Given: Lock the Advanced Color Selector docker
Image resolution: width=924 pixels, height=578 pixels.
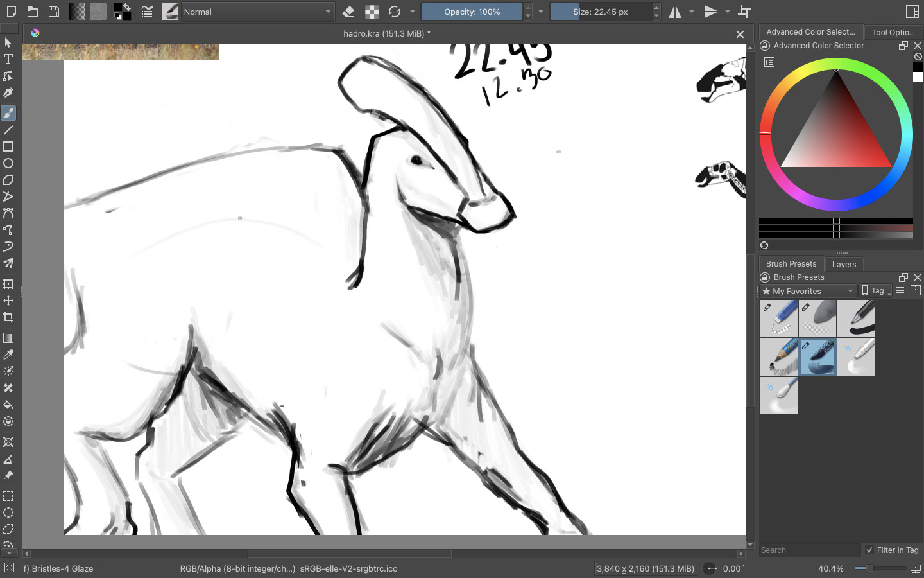Looking at the screenshot, I should (765, 46).
